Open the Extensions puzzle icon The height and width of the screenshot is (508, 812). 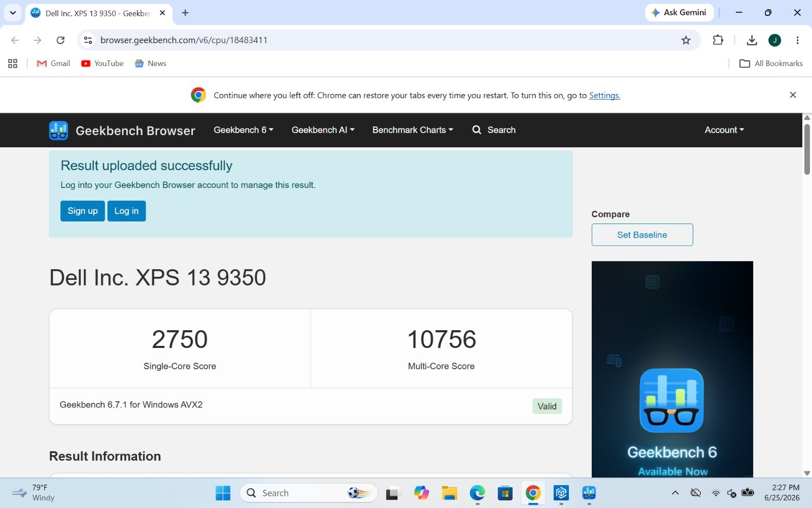coord(718,40)
